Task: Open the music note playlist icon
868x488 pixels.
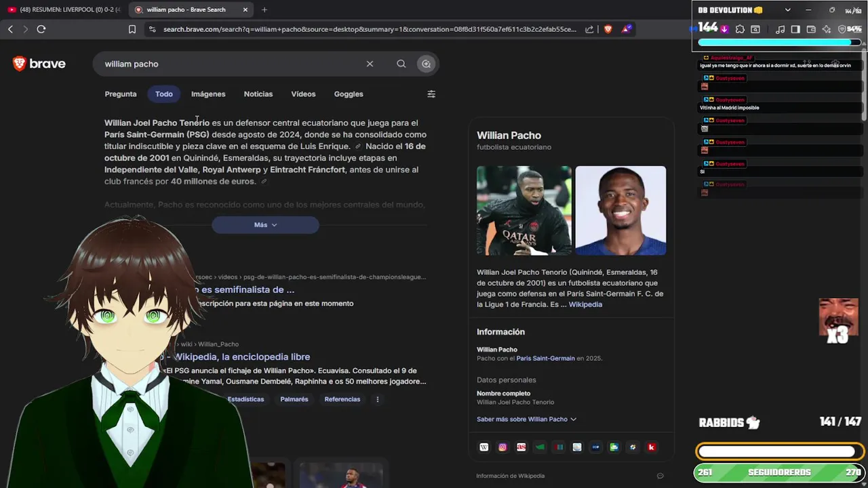Action: click(781, 29)
